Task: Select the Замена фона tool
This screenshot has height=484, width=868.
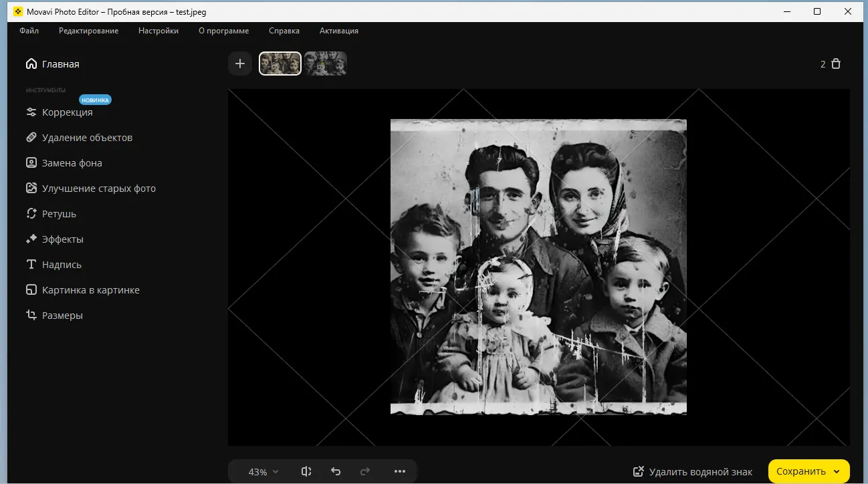Action: (x=72, y=162)
